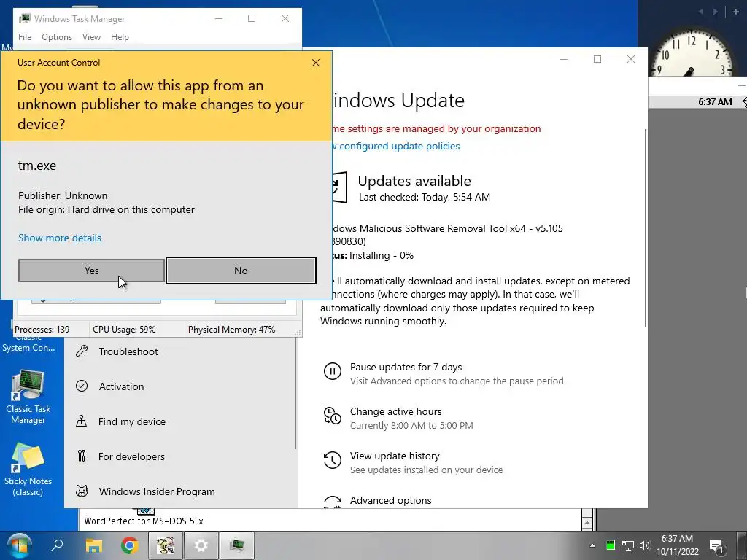Screen dimensions: 747x560
Task: Open Classic Task Manager desktop shortcut
Action: pos(28,397)
